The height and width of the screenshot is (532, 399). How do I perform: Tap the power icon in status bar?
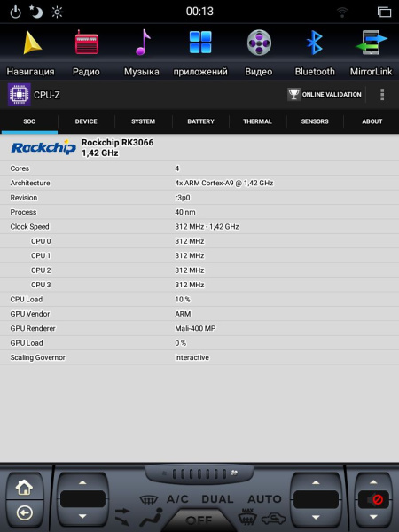click(x=15, y=12)
